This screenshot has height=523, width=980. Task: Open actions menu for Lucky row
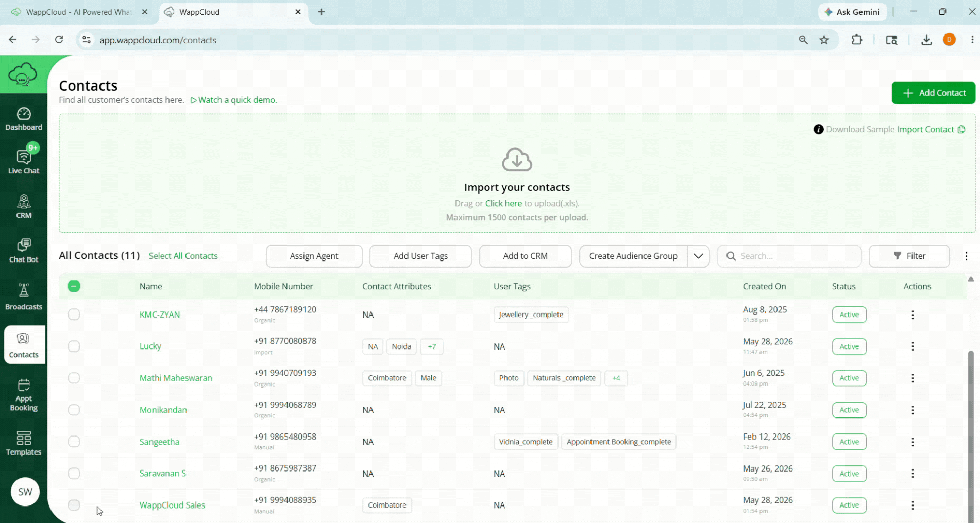tap(913, 346)
